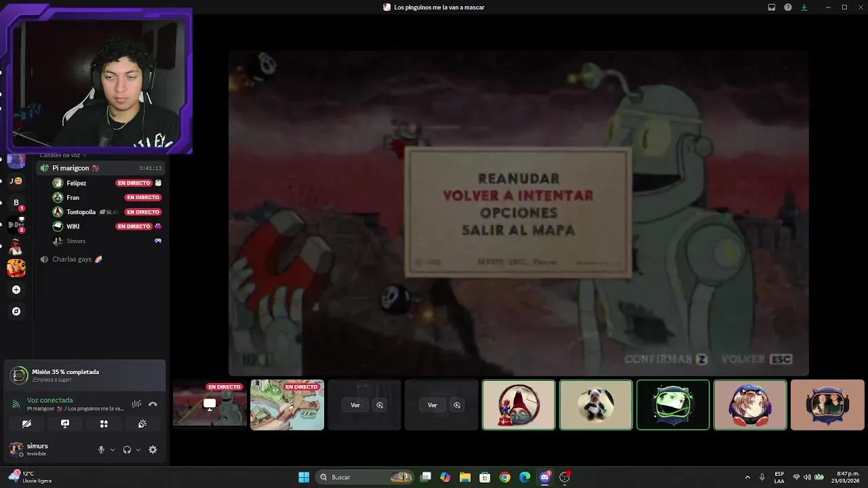Click WIKI's EN DIRECTO badge

[x=134, y=226]
